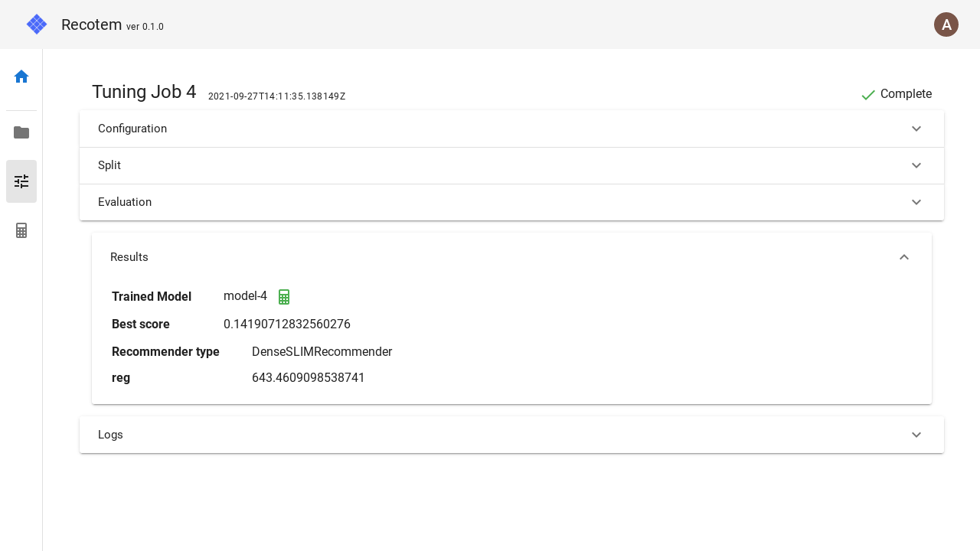
Task: Open the folder icon in sidebar
Action: tap(21, 132)
